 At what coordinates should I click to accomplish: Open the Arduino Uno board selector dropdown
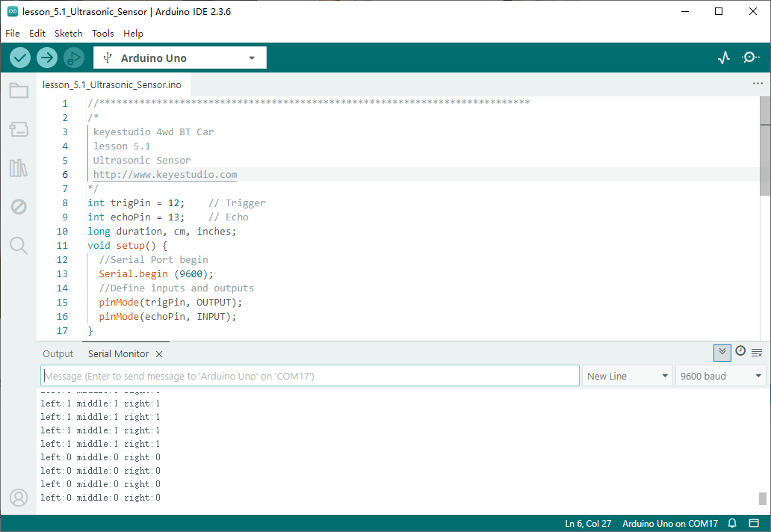coord(180,58)
